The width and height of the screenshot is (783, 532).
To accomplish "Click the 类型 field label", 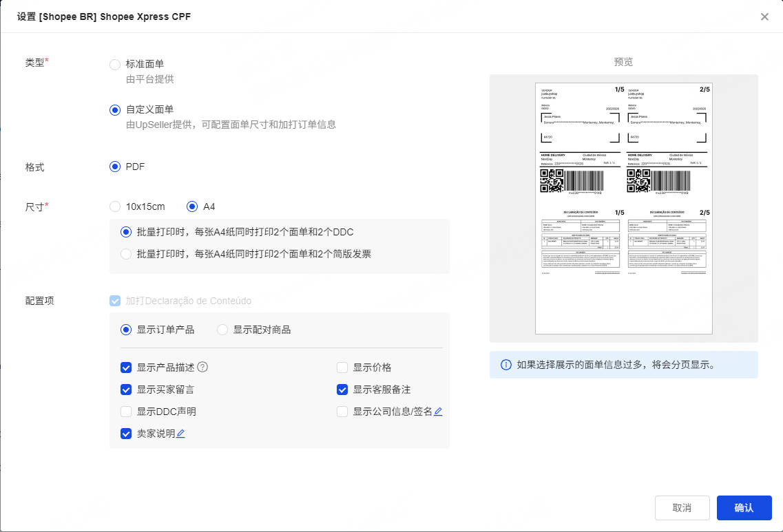I will click(36, 63).
